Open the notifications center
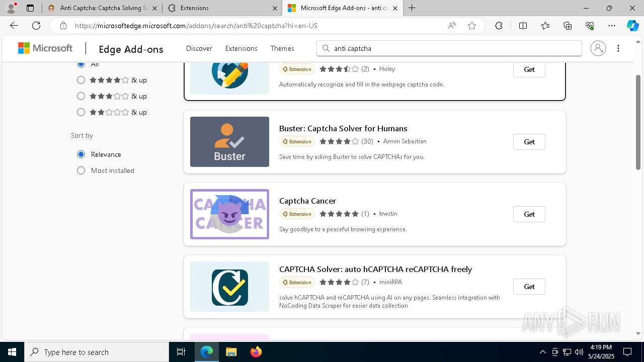 coord(627,352)
